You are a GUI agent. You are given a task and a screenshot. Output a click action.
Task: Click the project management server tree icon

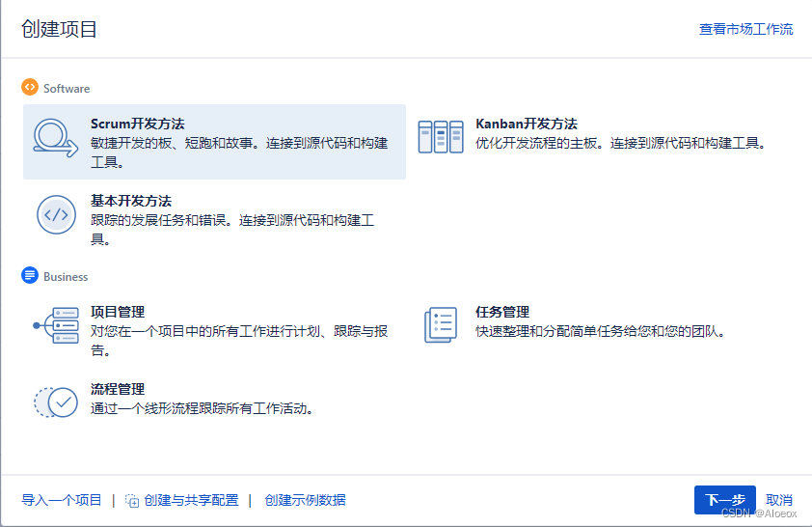click(x=56, y=325)
